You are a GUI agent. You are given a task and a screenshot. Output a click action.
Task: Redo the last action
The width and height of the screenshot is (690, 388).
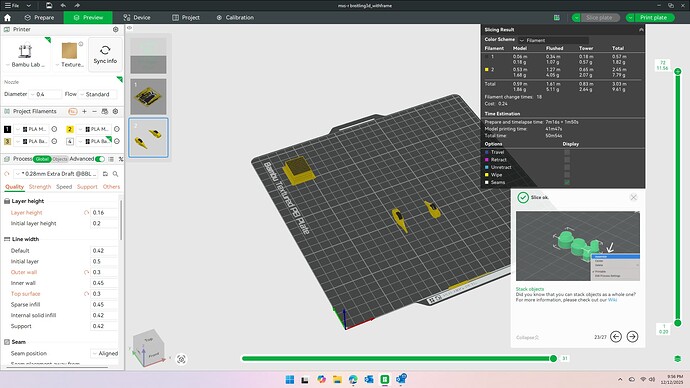(77, 5)
